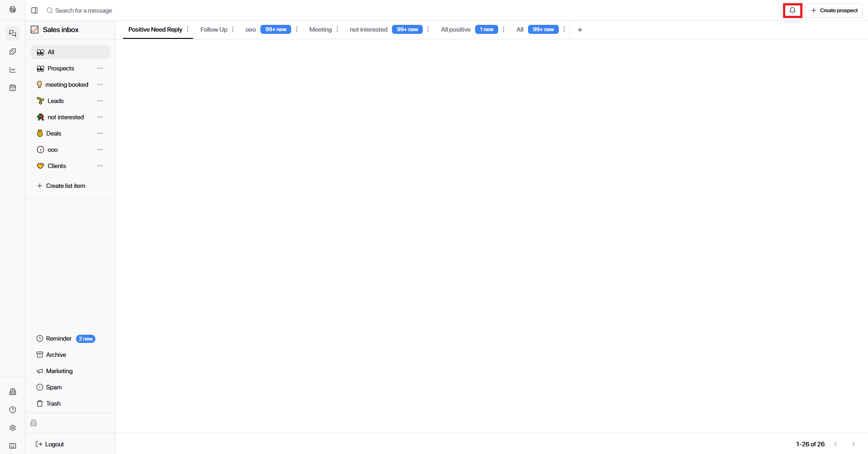Open the calendar icon in left rail
Image resolution: width=868 pixels, height=454 pixels.
pos(13,88)
